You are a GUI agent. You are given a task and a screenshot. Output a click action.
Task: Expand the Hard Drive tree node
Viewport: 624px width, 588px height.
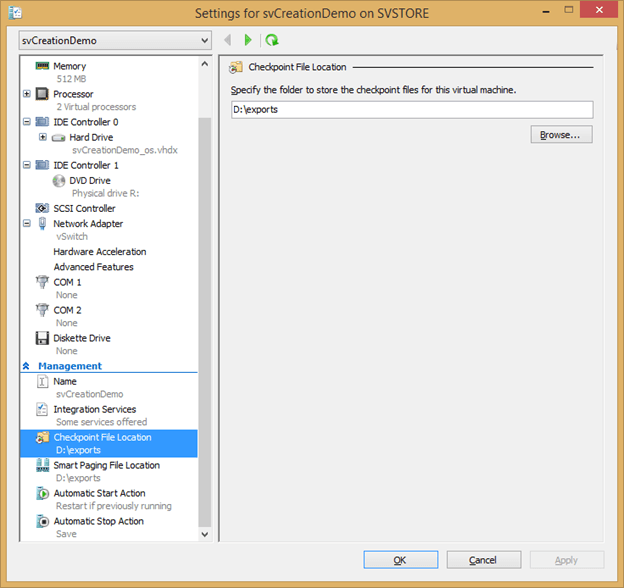click(43, 137)
